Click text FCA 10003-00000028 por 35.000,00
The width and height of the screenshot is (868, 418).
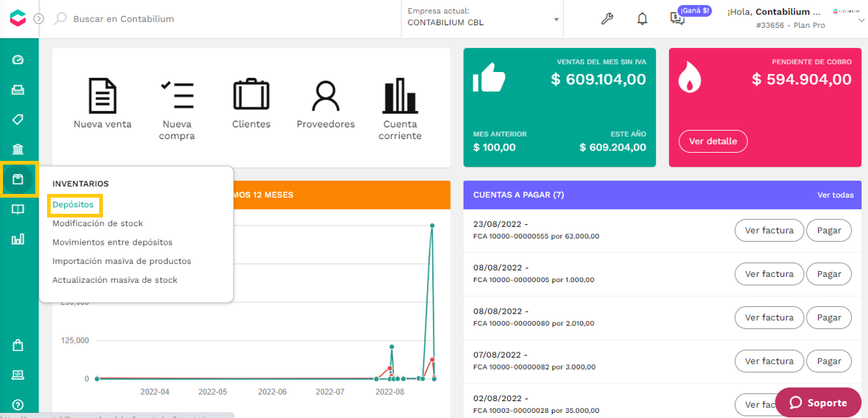[536, 410]
